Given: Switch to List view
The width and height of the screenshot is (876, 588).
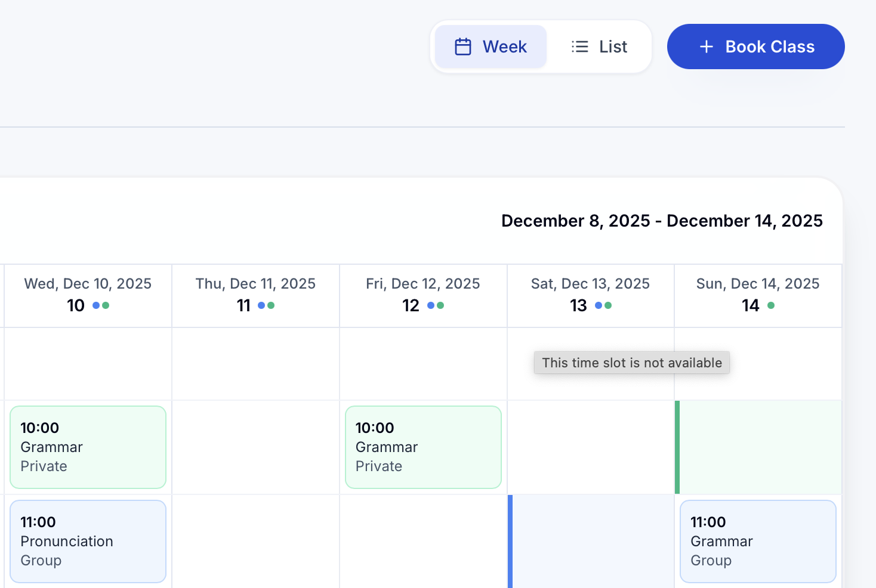Looking at the screenshot, I should pos(599,46).
